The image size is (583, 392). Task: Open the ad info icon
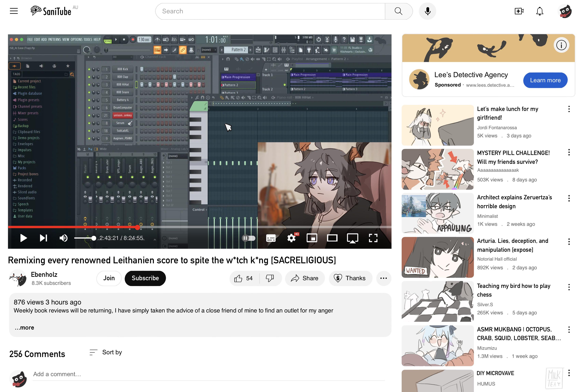coord(561,45)
